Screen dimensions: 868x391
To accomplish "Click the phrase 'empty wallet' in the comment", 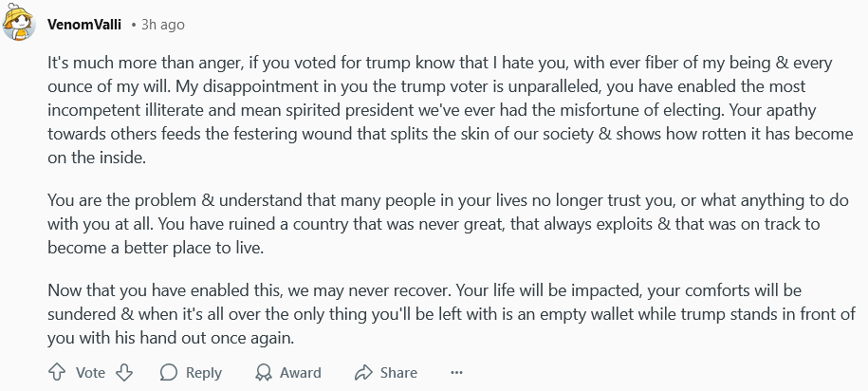I will [570, 314].
